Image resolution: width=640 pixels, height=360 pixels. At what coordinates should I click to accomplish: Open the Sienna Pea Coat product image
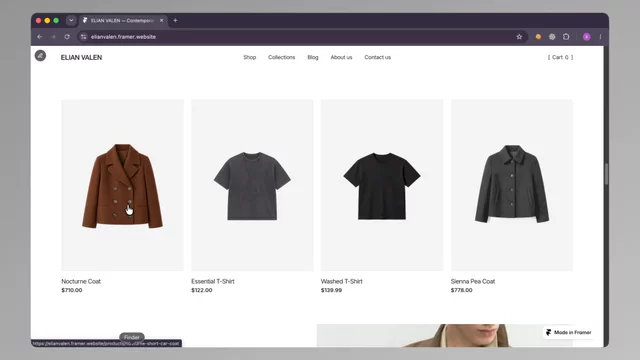512,185
